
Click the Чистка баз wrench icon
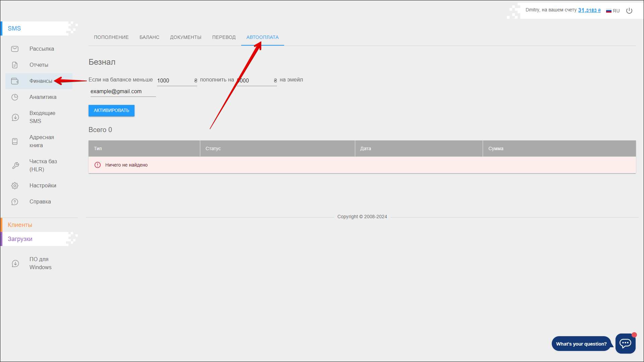15,166
